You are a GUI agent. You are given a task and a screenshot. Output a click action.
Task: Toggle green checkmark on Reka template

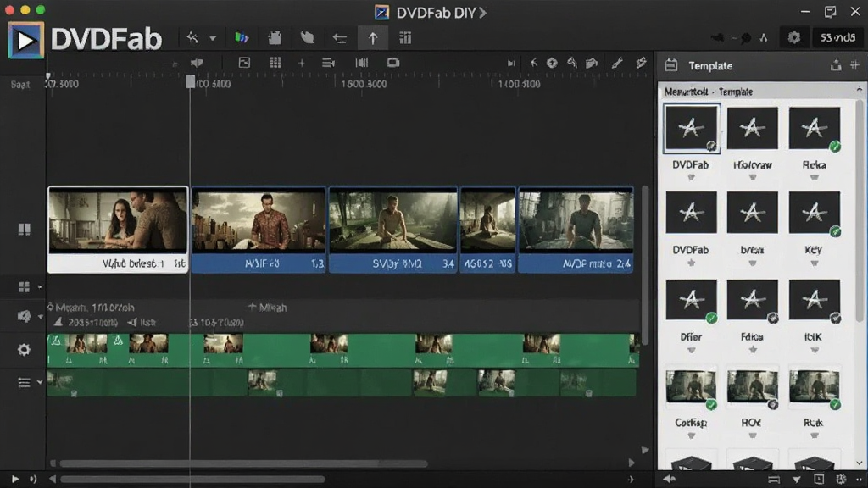tap(835, 147)
